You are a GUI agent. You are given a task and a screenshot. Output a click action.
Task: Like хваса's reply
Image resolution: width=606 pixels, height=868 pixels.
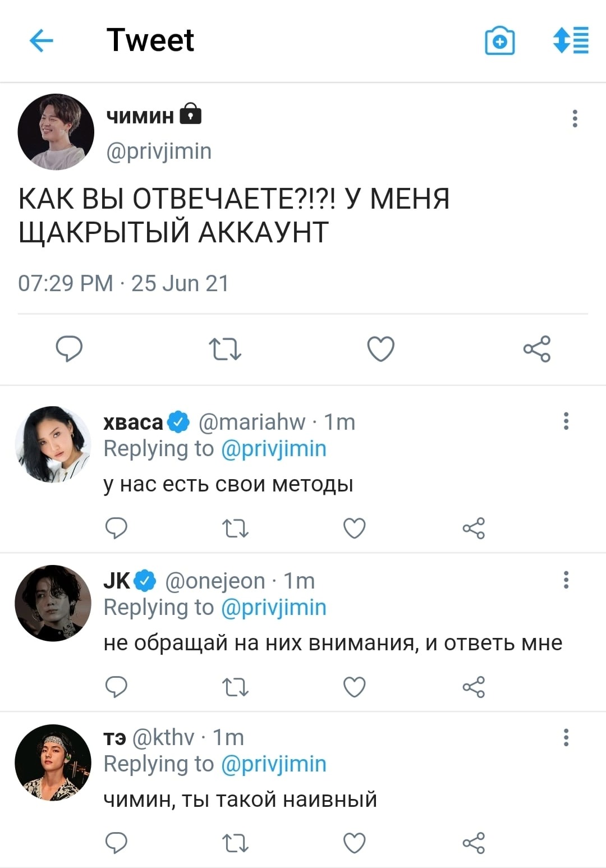point(354,528)
